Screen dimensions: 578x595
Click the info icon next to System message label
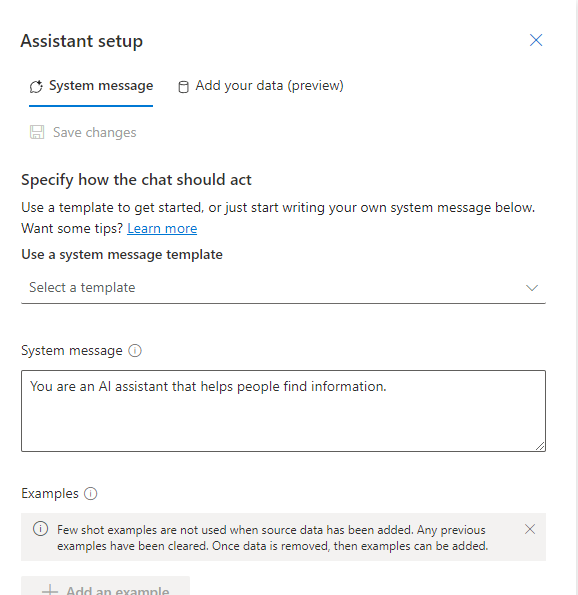point(135,350)
